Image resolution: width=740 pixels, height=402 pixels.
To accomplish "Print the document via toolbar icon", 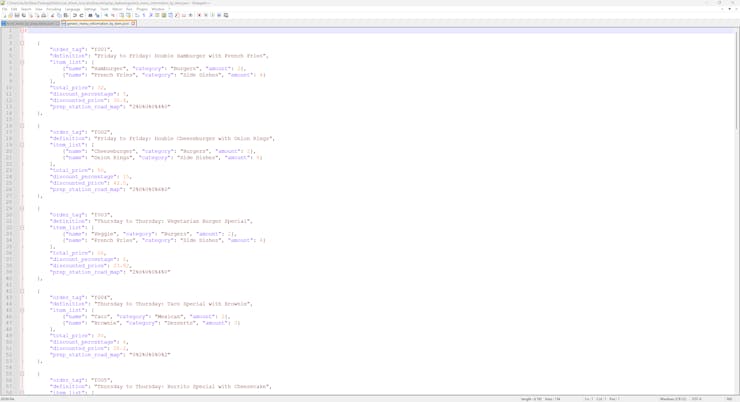I will [x=43, y=15].
